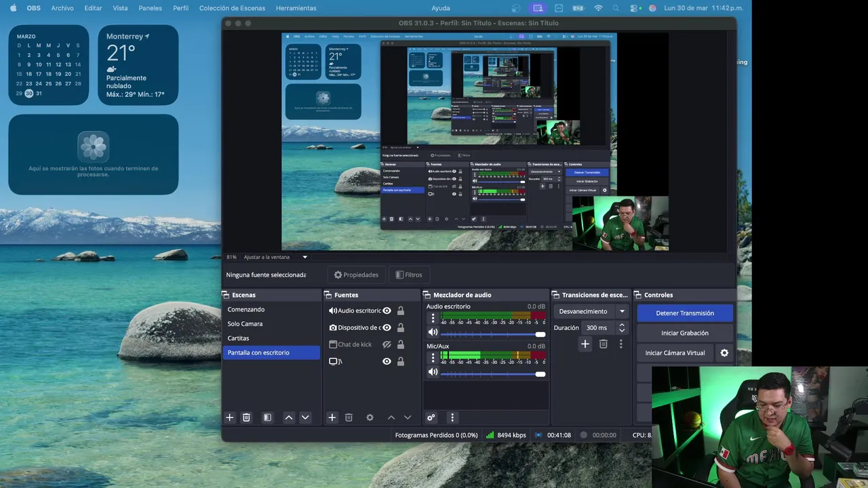Open Mic/Aux three-dot options
This screenshot has width=868, height=488.
(433, 357)
